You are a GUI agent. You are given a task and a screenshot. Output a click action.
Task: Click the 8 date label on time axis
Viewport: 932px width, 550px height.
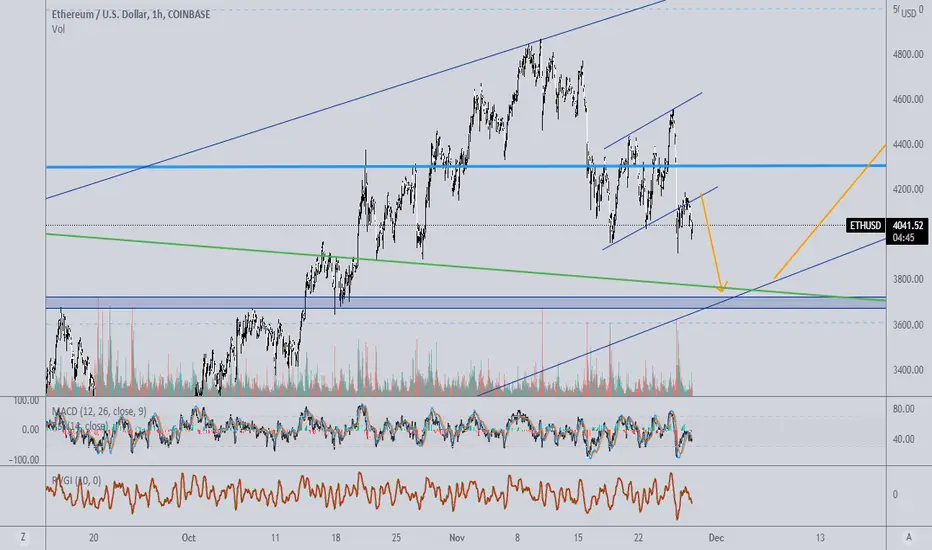517,538
